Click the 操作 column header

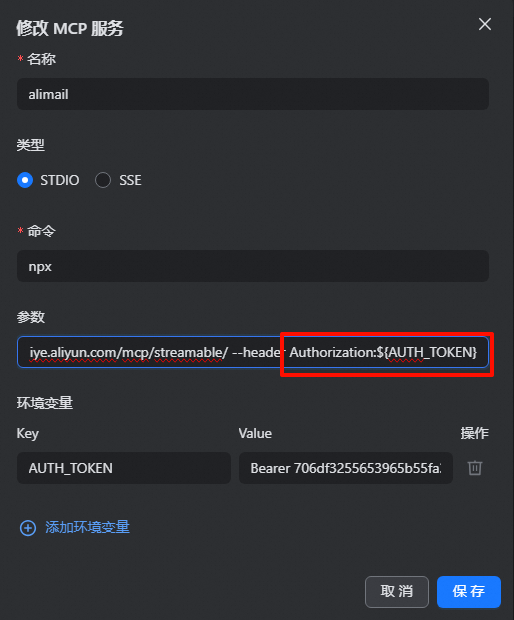pyautogui.click(x=474, y=433)
